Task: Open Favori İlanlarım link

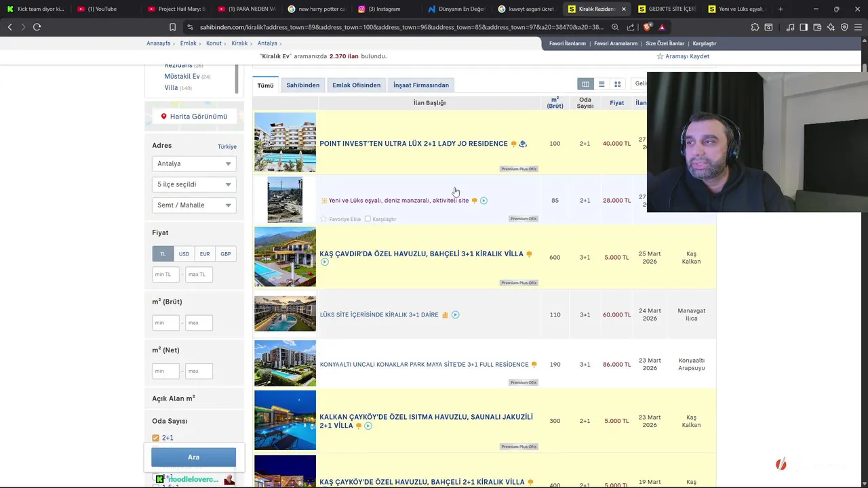Action: [x=568, y=43]
